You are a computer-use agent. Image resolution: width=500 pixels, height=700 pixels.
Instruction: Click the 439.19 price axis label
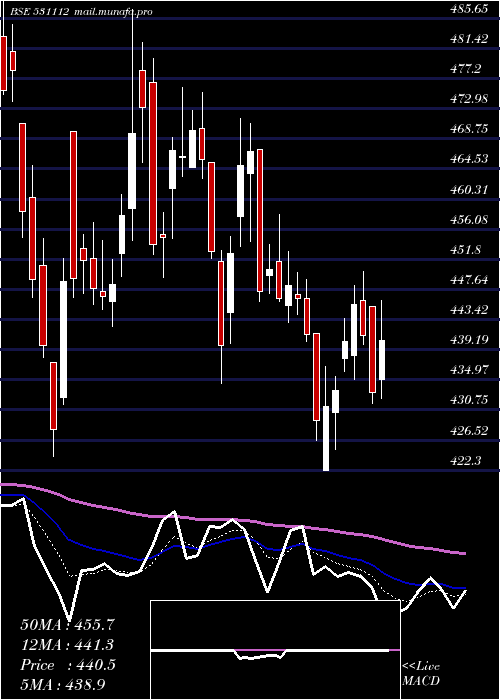tap(469, 340)
